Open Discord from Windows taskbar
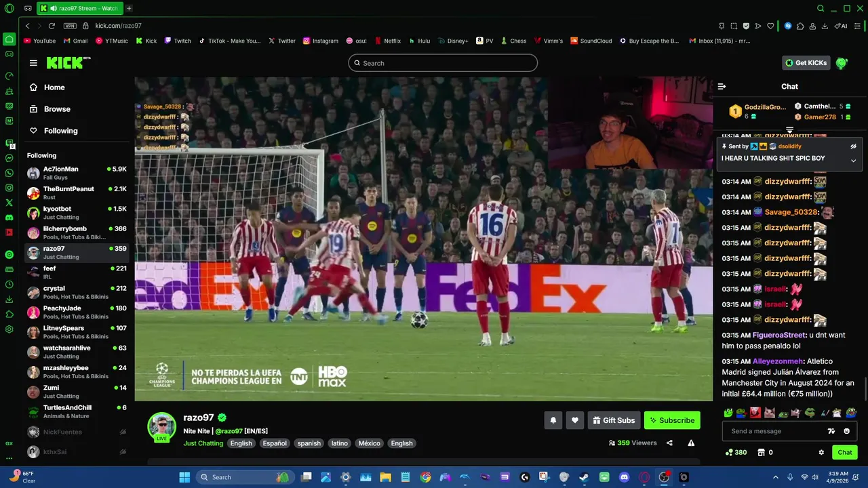The image size is (868, 488). tap(624, 477)
